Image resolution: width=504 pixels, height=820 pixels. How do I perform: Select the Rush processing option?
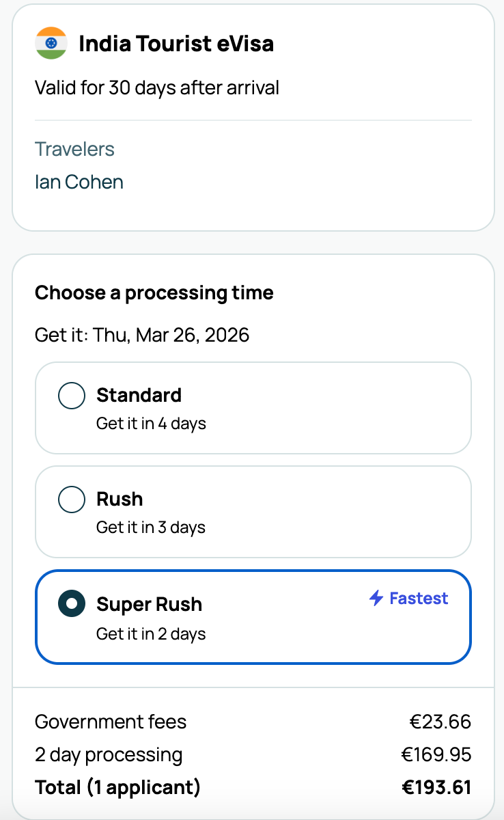(253, 511)
